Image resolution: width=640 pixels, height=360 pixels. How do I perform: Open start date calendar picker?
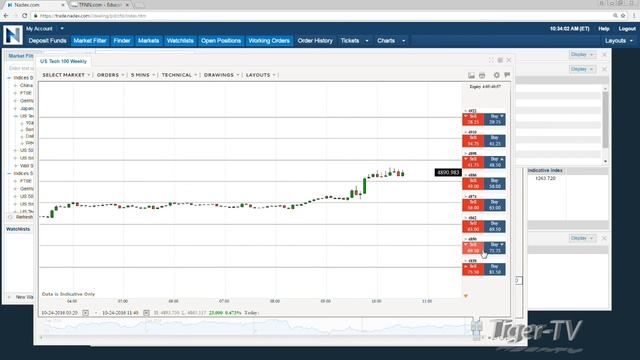[85, 313]
